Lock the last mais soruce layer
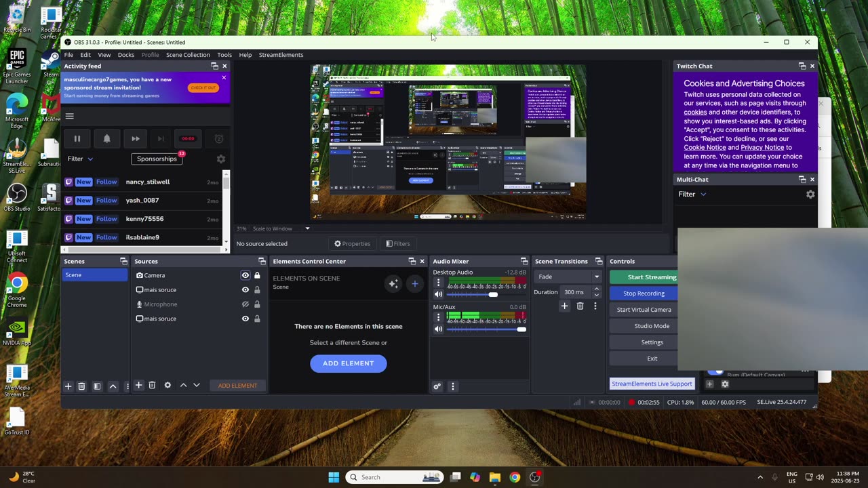This screenshot has width=868, height=488. pyautogui.click(x=257, y=319)
